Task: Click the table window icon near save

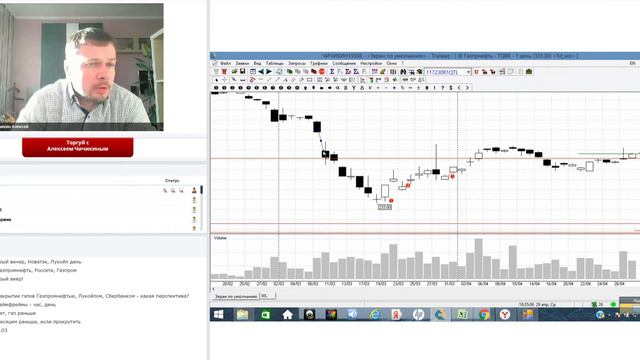Action: pyautogui.click(x=253, y=71)
